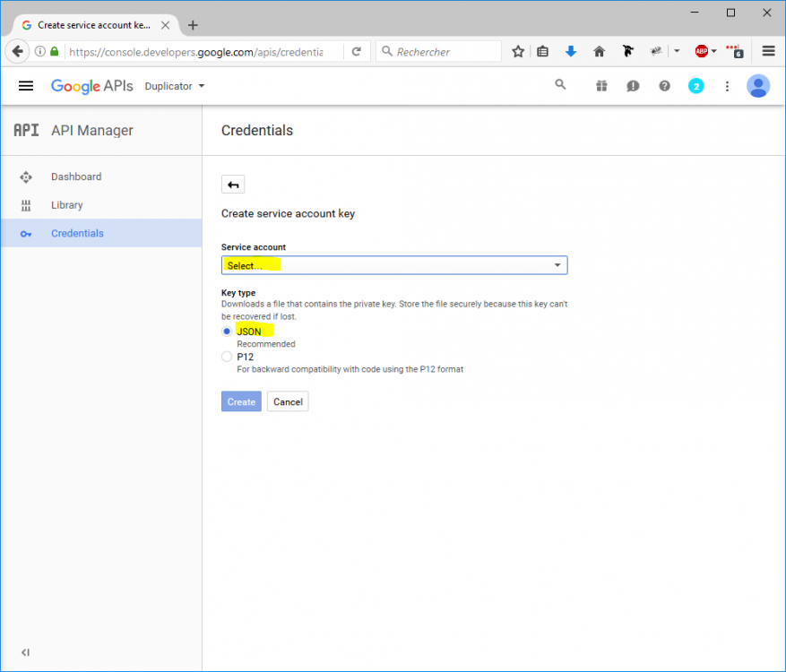Click the user account avatar

[758, 86]
